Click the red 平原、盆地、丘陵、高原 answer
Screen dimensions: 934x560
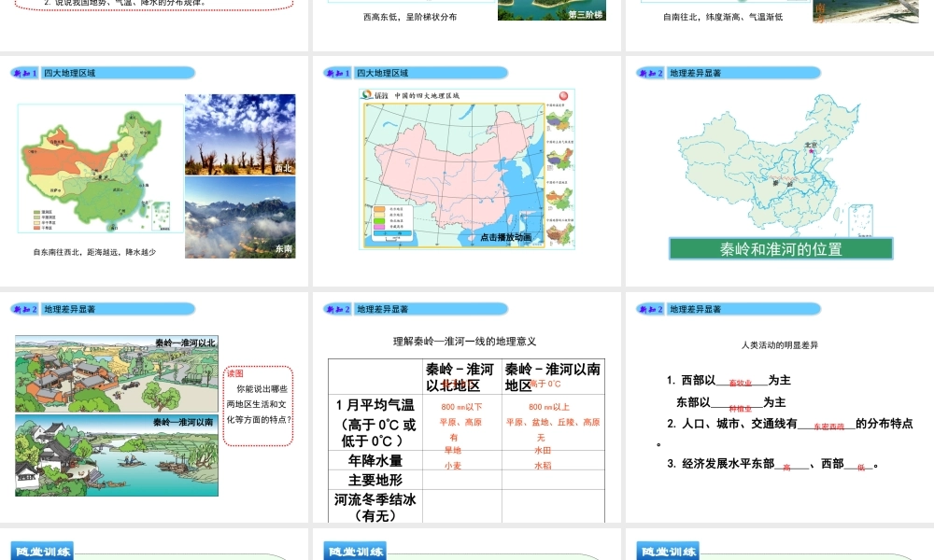553,423
